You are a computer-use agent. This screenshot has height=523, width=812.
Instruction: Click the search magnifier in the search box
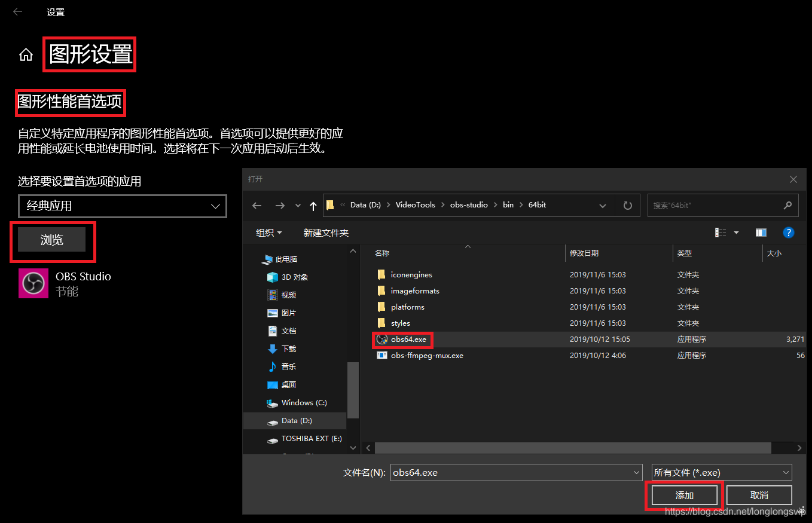[x=787, y=205]
